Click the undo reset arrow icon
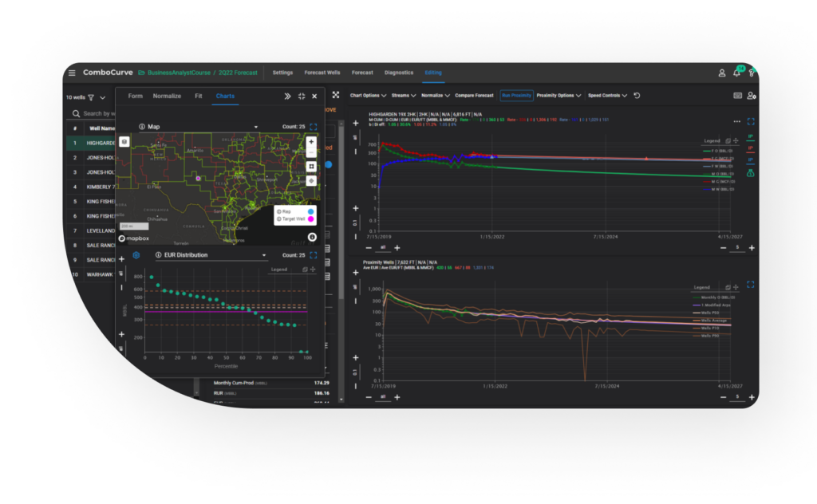The image size is (817, 504). click(x=637, y=96)
